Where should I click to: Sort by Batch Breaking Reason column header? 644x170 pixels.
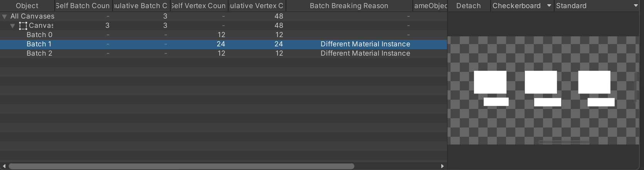[x=349, y=6]
